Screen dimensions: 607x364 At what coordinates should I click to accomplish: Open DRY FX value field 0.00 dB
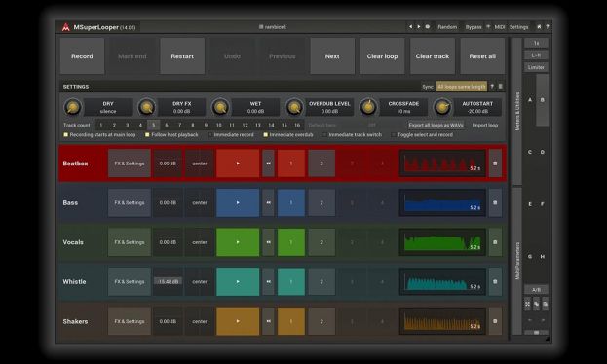tap(181, 107)
